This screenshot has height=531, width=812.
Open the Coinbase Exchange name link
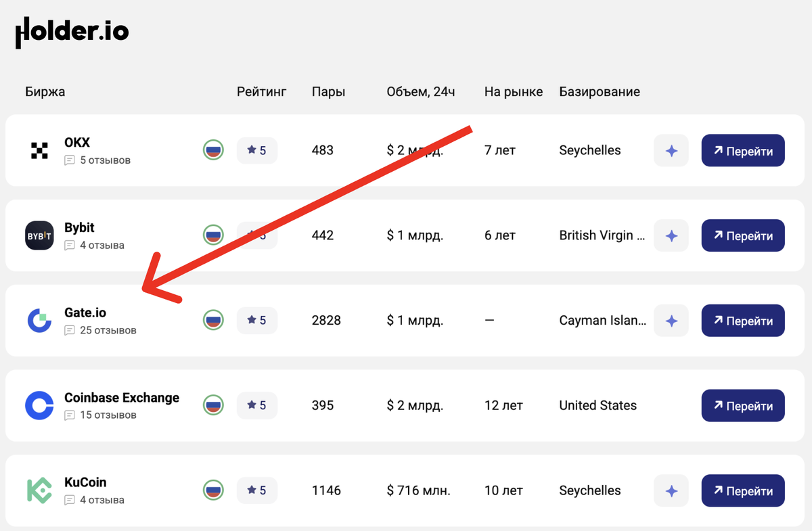122,398
